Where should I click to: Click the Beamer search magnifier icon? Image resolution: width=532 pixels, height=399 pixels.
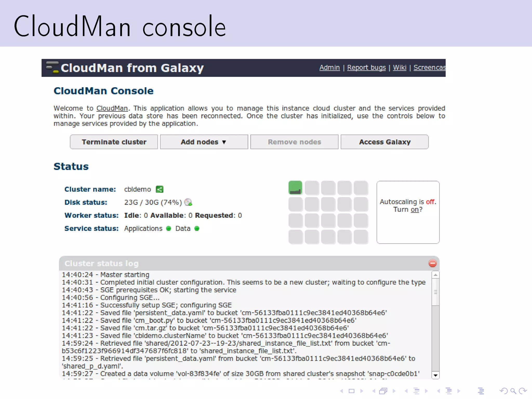[513, 391]
